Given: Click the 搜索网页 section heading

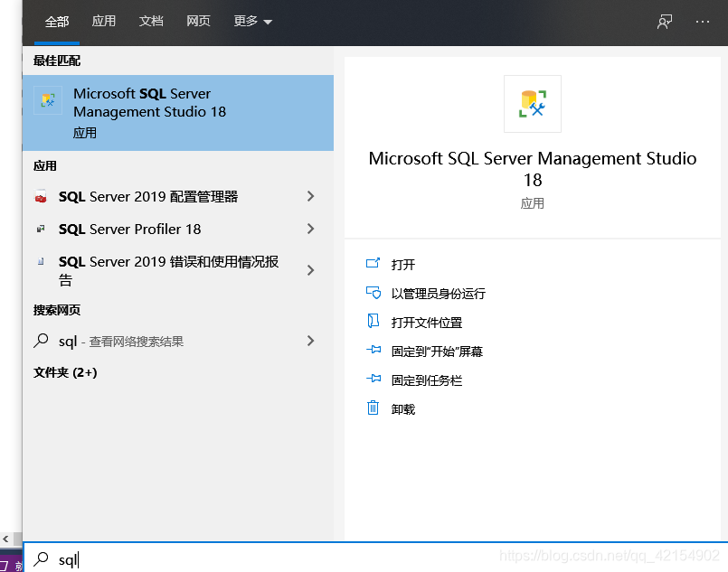Looking at the screenshot, I should [57, 310].
